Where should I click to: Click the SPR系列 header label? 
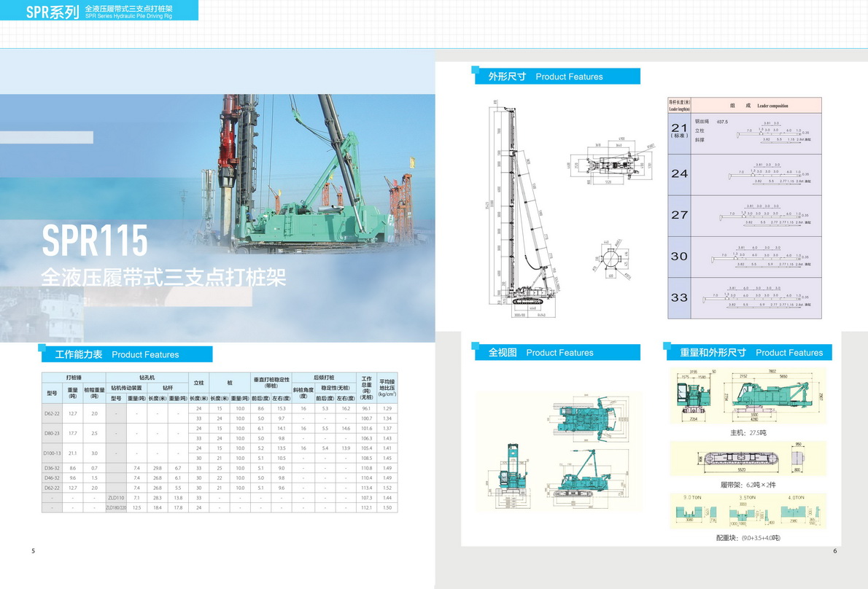pyautogui.click(x=52, y=12)
